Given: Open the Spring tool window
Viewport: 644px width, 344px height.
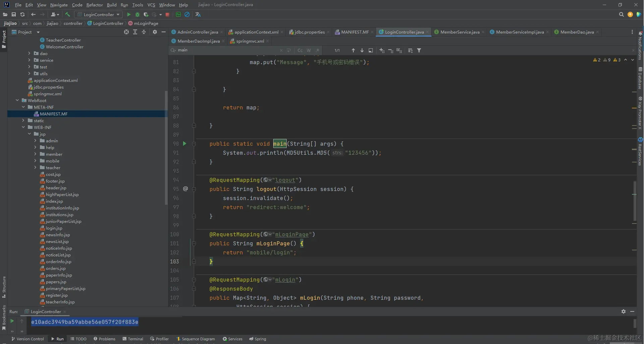Looking at the screenshot, I should coord(257,339).
